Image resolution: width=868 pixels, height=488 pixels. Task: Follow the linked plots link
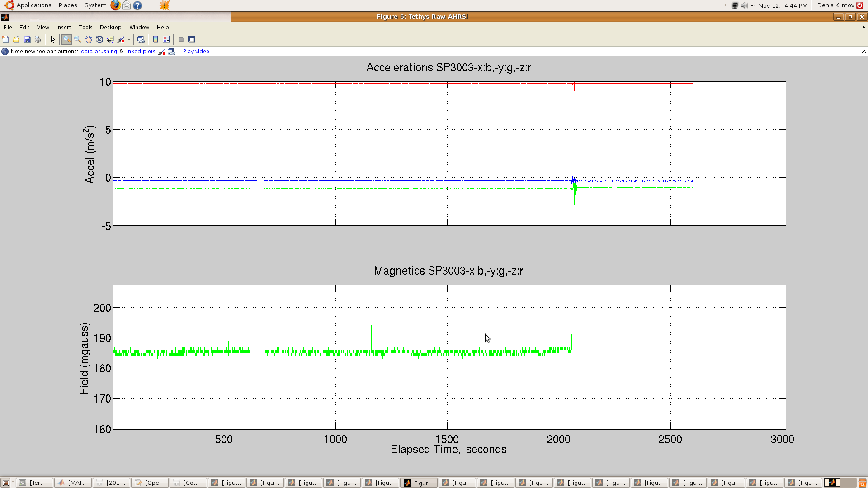[140, 52]
